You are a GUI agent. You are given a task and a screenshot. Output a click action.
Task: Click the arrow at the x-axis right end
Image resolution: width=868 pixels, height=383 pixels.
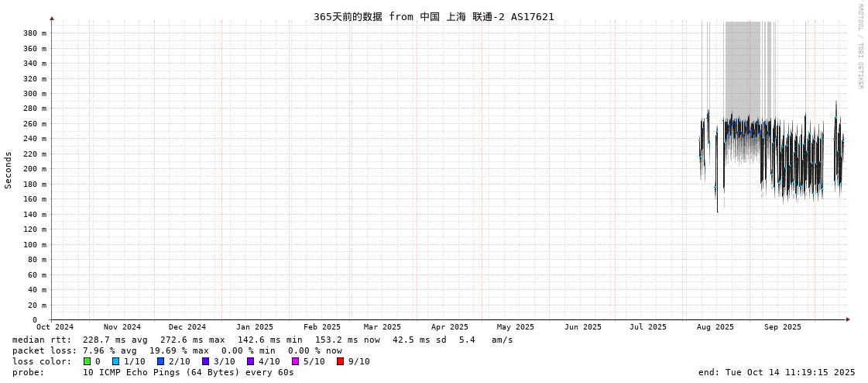[848, 319]
